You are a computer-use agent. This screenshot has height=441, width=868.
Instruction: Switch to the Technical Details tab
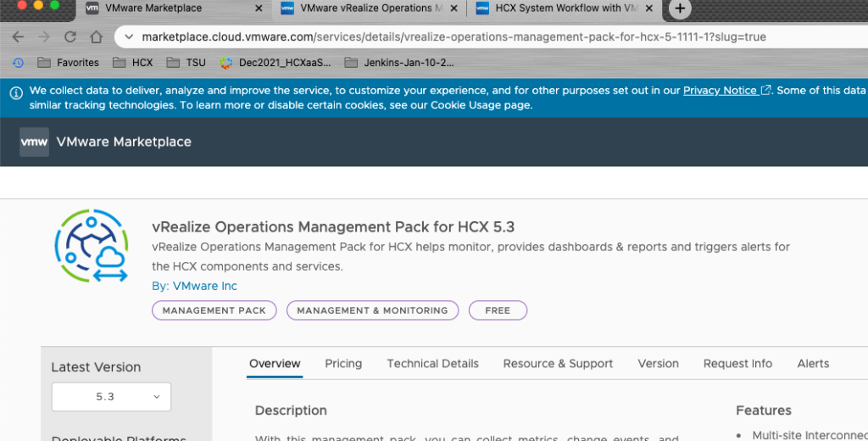(432, 364)
